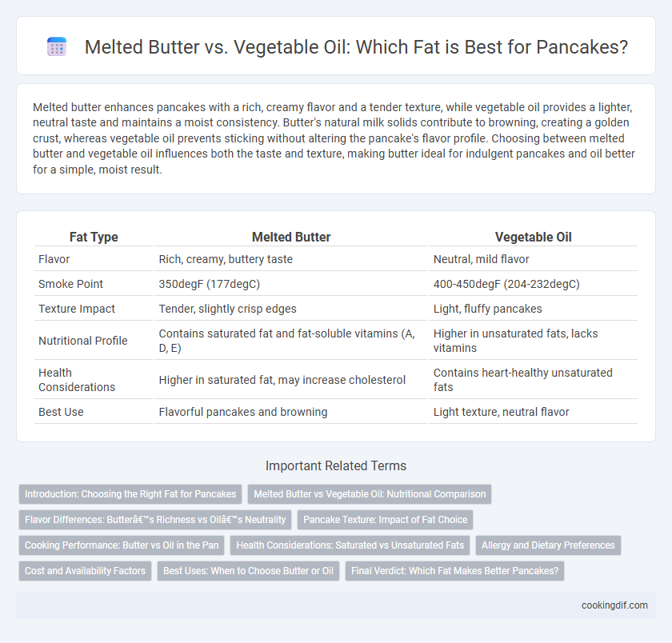Open the Melted Butter vs Vegetable Oil: Nutritional Comparison tag

click(370, 494)
